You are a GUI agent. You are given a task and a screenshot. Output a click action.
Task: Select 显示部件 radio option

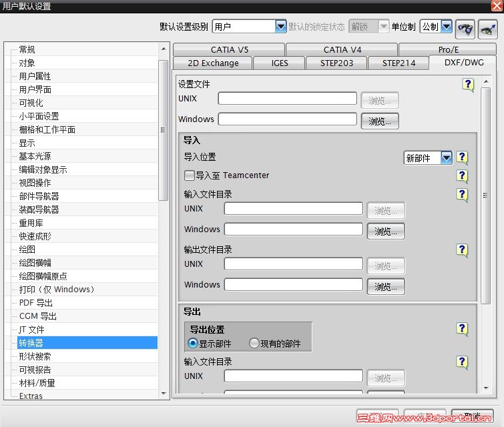click(192, 344)
